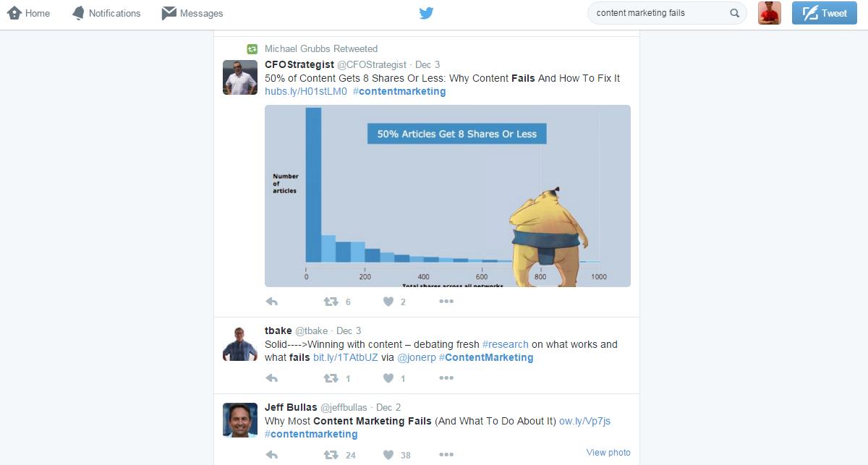Image resolution: width=868 pixels, height=465 pixels.
Task: Go to the Home tab
Action: pos(29,13)
